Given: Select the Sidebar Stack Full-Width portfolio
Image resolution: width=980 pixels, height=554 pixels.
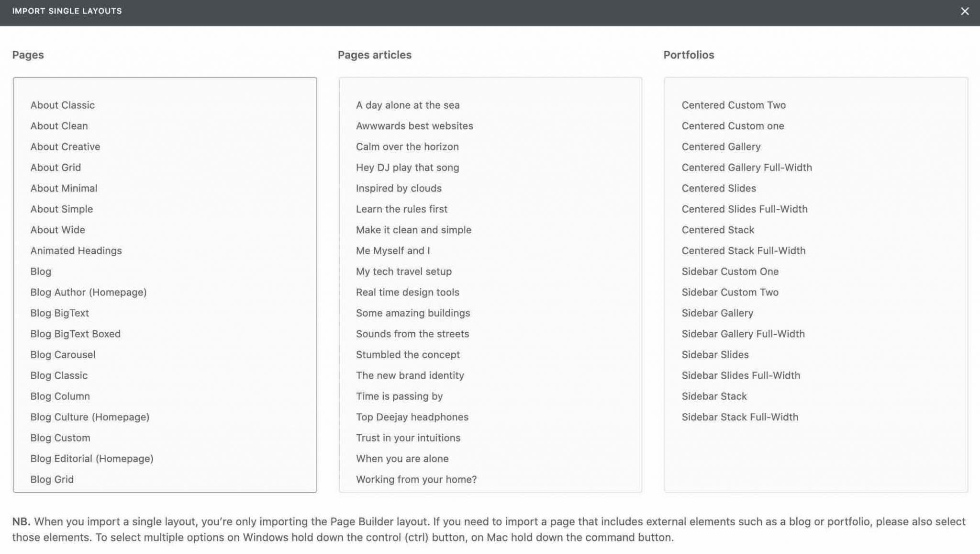Looking at the screenshot, I should click(x=740, y=417).
